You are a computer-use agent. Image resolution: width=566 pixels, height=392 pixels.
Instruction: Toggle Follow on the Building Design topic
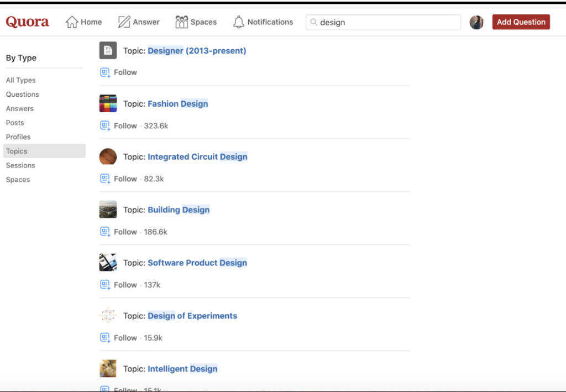[105, 232]
